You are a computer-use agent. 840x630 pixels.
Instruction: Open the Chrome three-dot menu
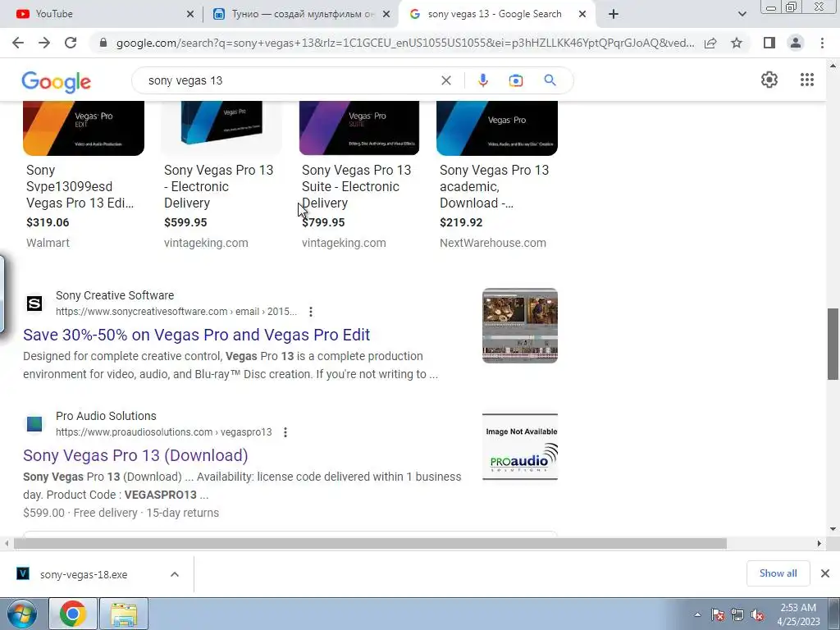(822, 43)
